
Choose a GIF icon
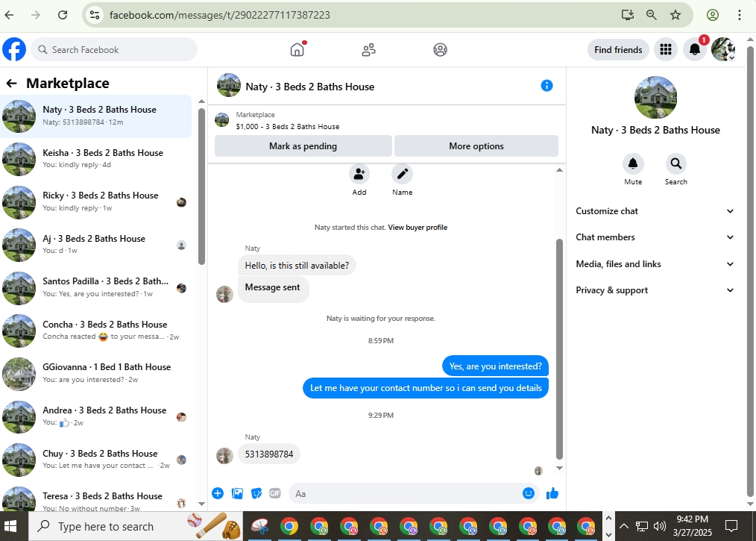click(275, 493)
